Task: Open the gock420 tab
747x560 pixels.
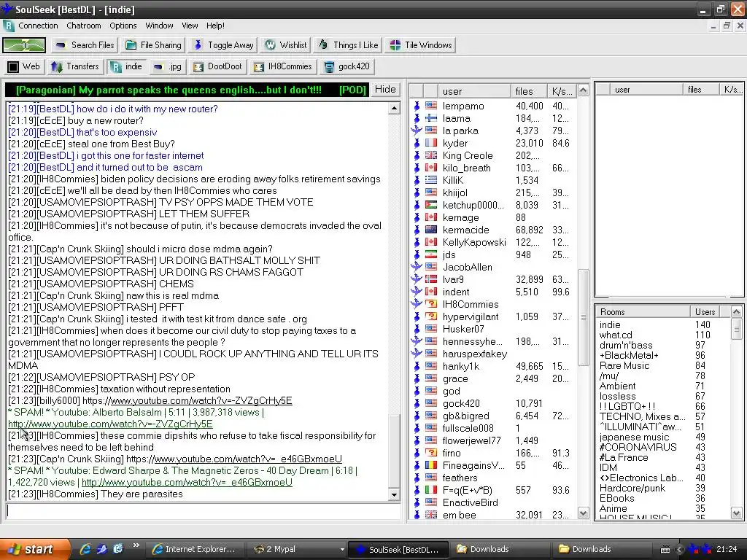Action: tap(347, 66)
